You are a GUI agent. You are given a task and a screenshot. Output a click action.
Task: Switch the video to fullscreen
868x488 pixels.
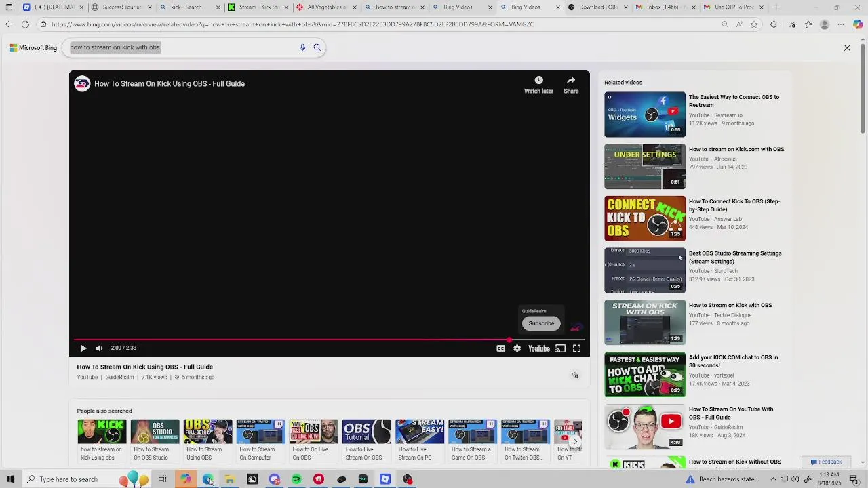point(576,348)
